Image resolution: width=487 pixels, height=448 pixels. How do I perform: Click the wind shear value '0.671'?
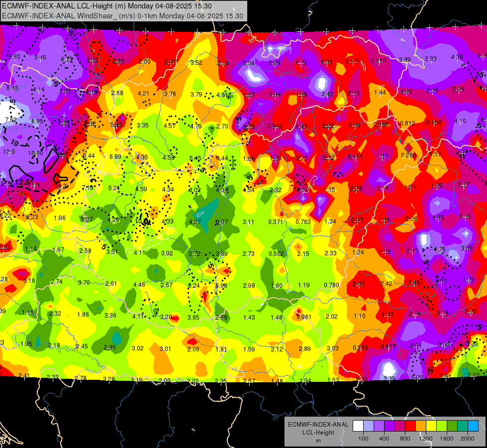pos(353,62)
